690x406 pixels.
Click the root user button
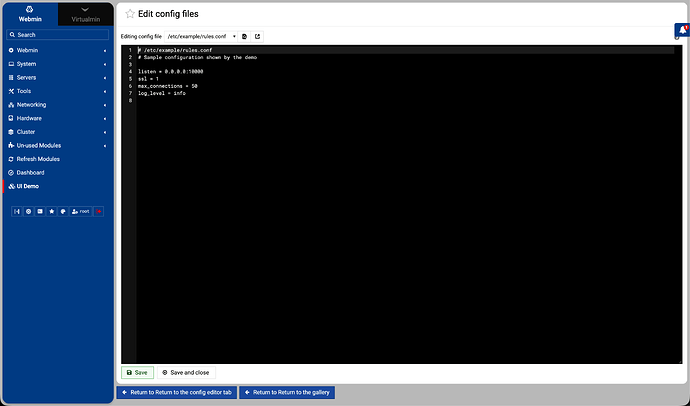[x=81, y=212]
